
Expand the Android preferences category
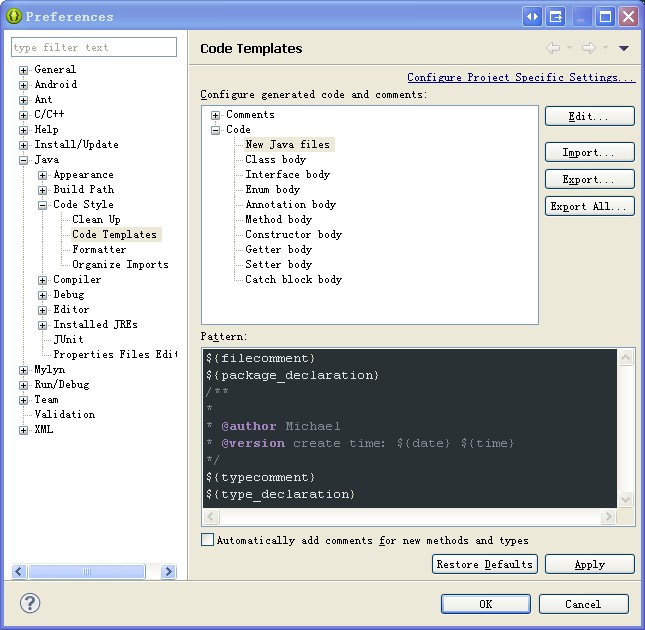click(x=24, y=85)
